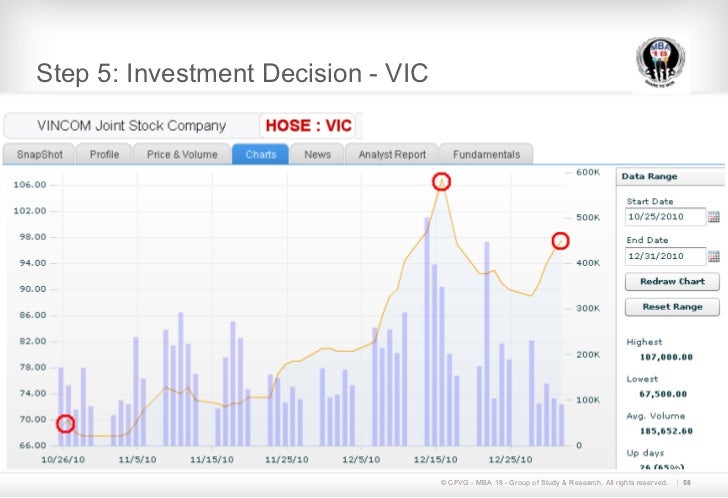Viewport: 728px width, 498px height.
Task: Switch to the Fundamentals tab
Action: pyautogui.click(x=486, y=155)
